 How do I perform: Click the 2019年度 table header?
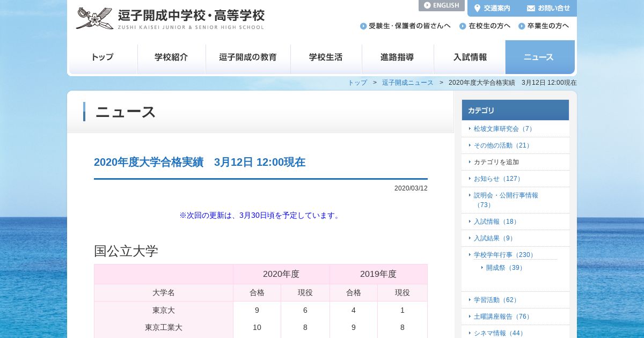tap(378, 274)
